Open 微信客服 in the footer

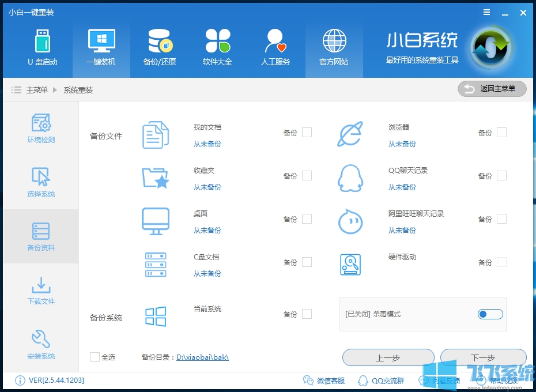tap(323, 380)
